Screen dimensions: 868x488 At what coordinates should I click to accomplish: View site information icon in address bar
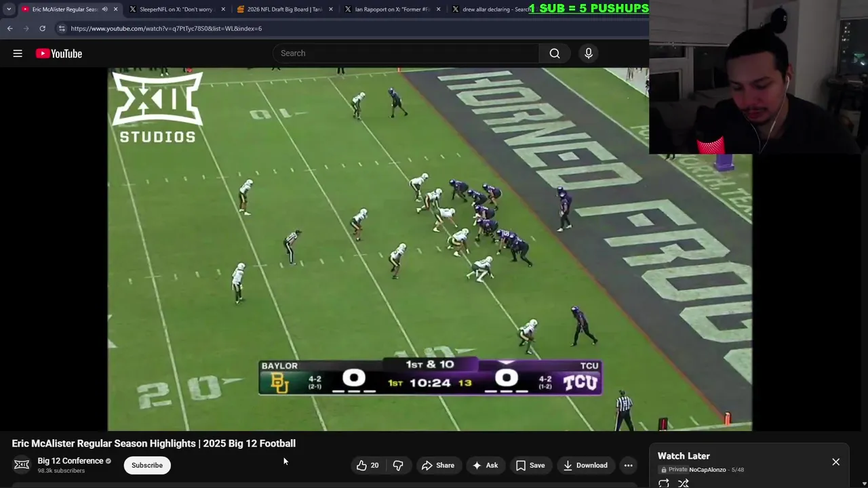tap(62, 28)
